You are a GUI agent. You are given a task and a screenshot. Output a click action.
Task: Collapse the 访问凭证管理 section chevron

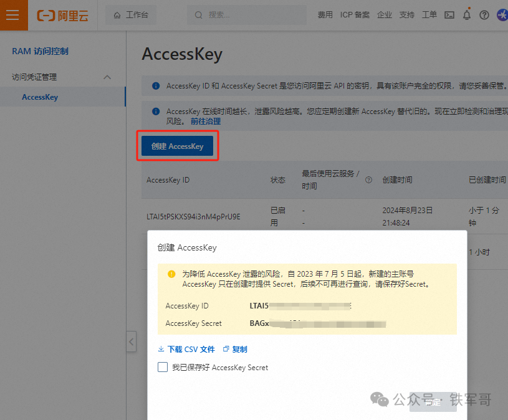coord(107,77)
